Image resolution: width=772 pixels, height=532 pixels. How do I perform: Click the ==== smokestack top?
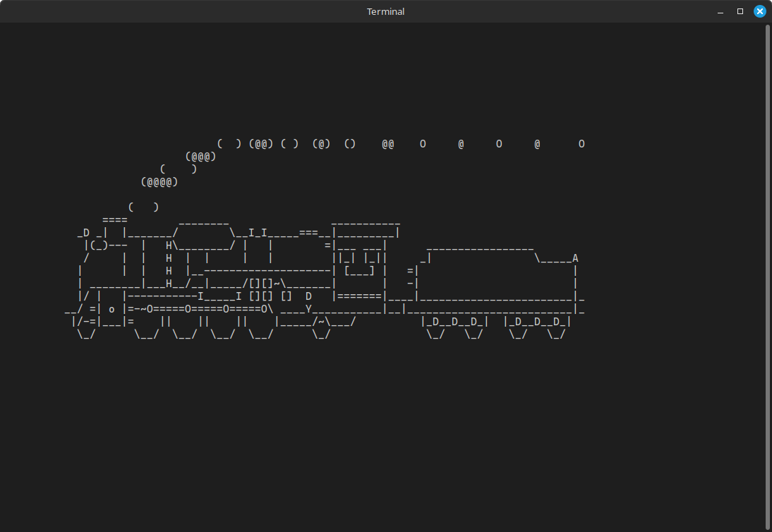tap(114, 220)
